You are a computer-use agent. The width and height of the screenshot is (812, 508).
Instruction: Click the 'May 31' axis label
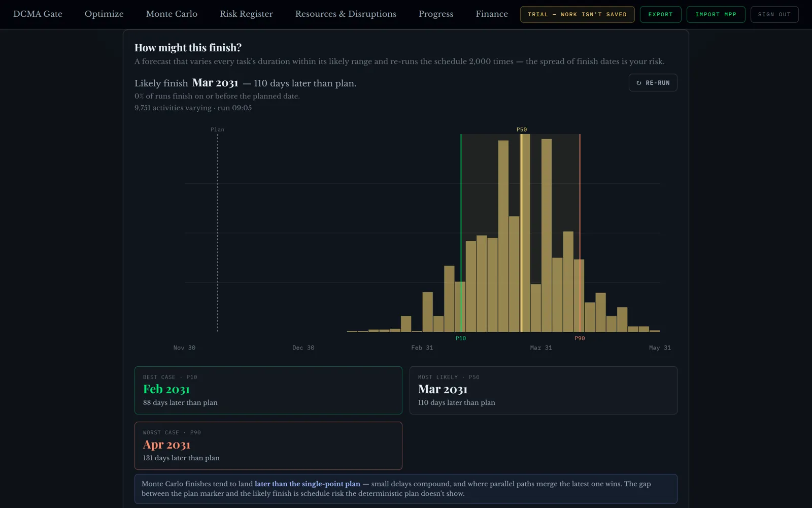(x=660, y=348)
